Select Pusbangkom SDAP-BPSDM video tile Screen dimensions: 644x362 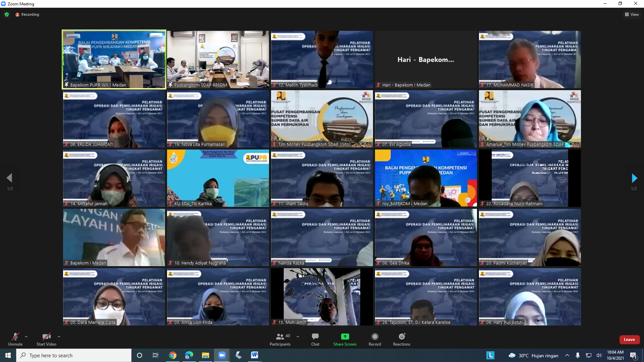click(x=218, y=59)
